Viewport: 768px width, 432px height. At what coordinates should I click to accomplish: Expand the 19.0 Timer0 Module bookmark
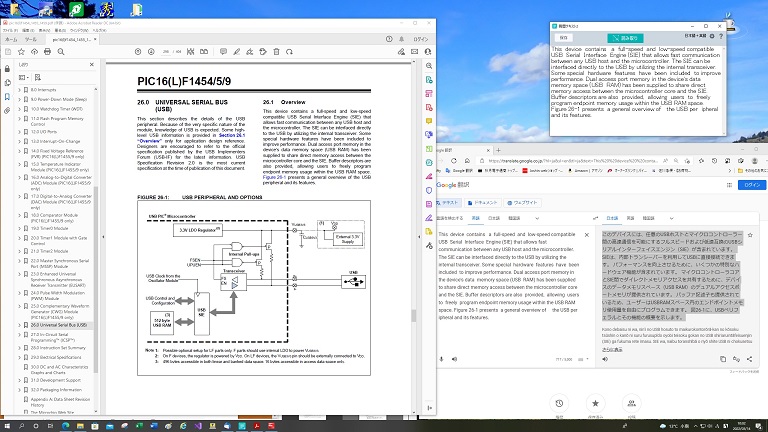click(x=20, y=228)
